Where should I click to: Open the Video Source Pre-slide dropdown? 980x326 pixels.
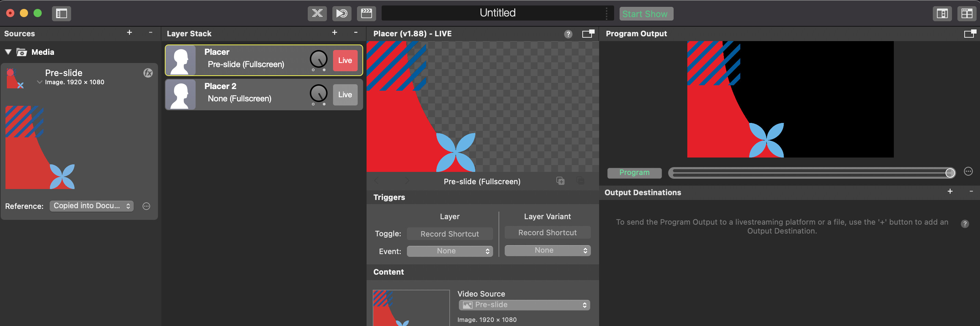click(524, 305)
